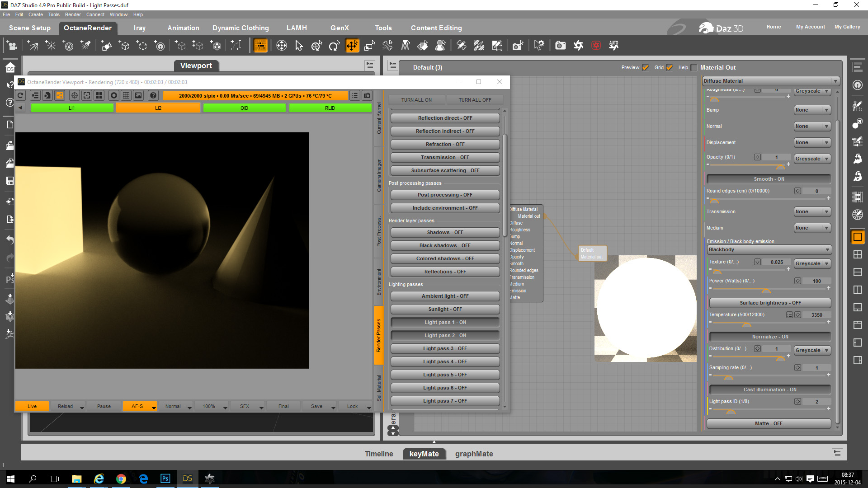Click the AUTO icon in main toolbar

coord(613,45)
